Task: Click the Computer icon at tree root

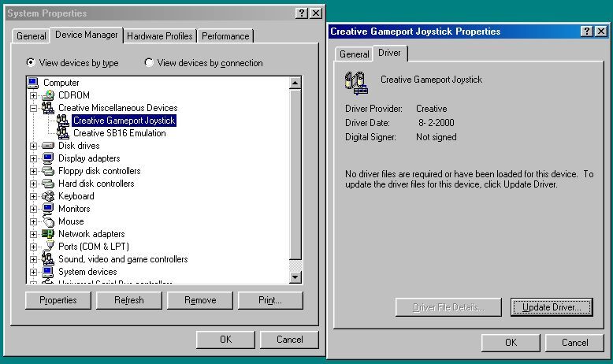Action: point(33,83)
